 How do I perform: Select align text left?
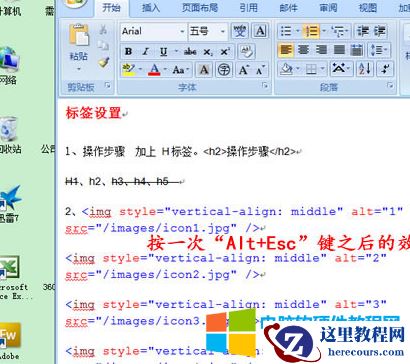click(286, 50)
